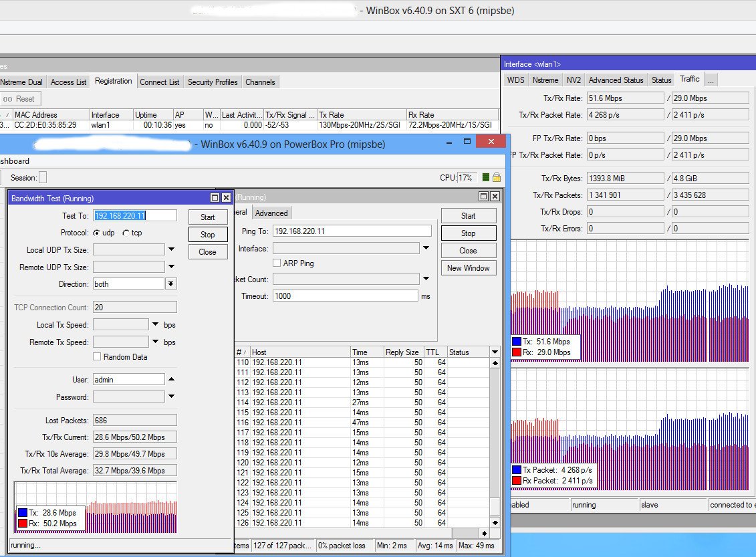Open the Direction dropdown showing both
Image resolution: width=756 pixels, height=557 pixels.
click(171, 284)
